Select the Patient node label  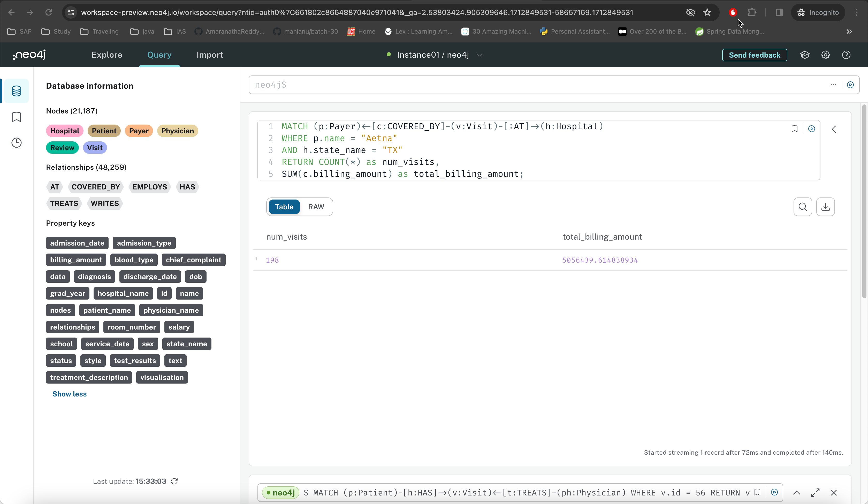104,131
